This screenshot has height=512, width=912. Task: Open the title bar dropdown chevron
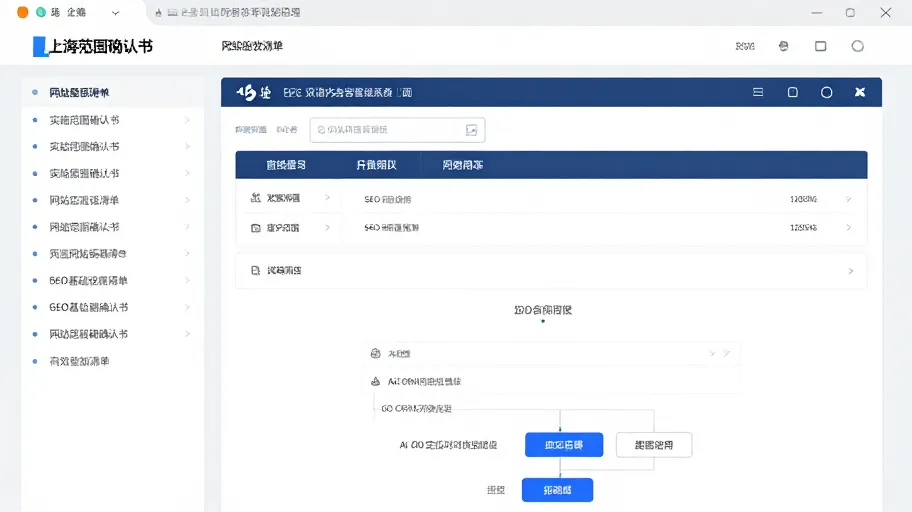point(115,13)
